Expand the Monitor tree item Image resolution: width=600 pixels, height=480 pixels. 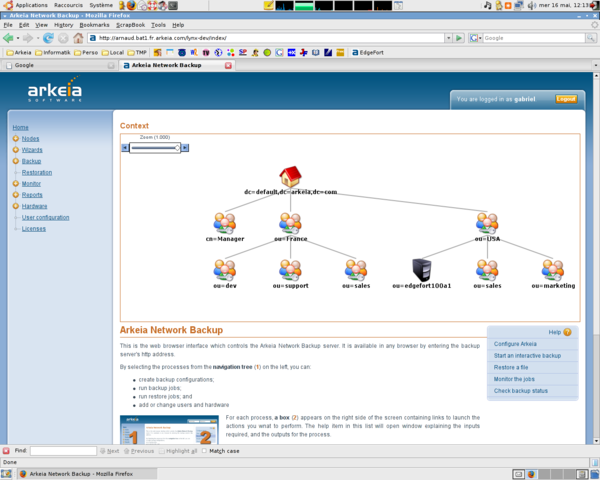(x=16, y=184)
